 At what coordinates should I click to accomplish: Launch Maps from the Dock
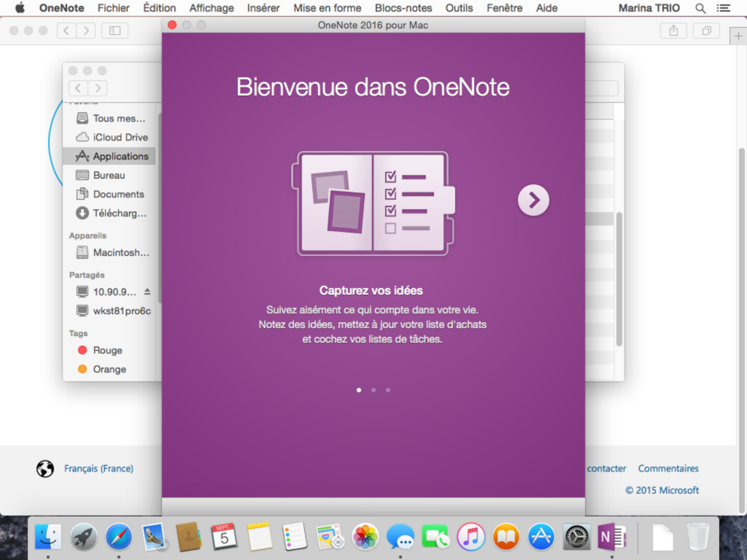[x=330, y=537]
